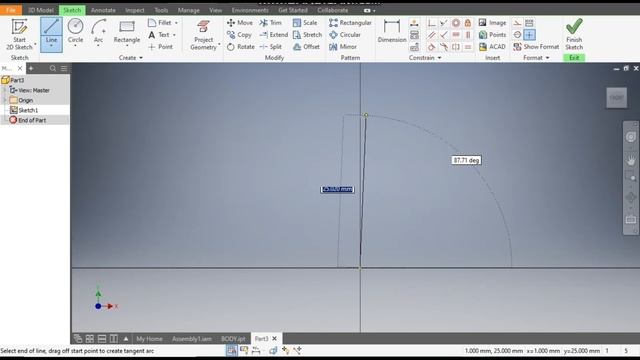Switch to the Annotate tab
This screenshot has width=640, height=360.
click(x=103, y=10)
